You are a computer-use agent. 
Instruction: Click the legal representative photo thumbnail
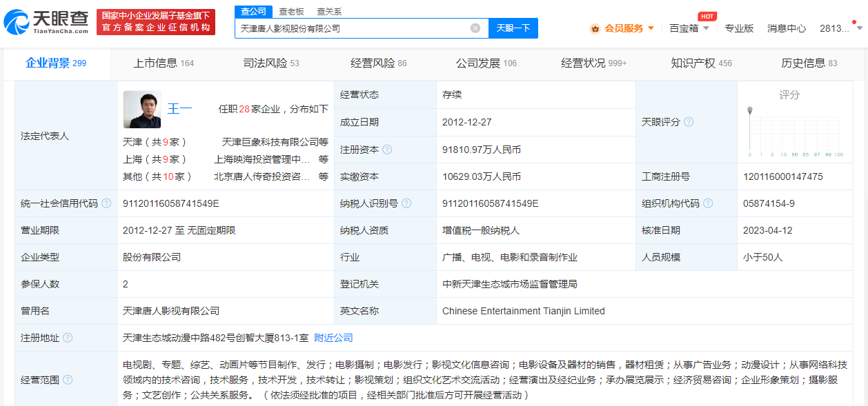pos(142,110)
